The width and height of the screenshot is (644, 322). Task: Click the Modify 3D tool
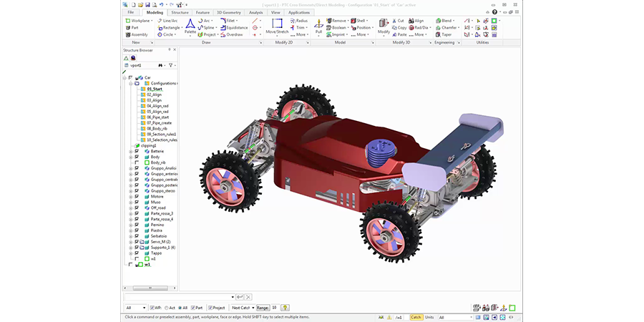point(384,26)
